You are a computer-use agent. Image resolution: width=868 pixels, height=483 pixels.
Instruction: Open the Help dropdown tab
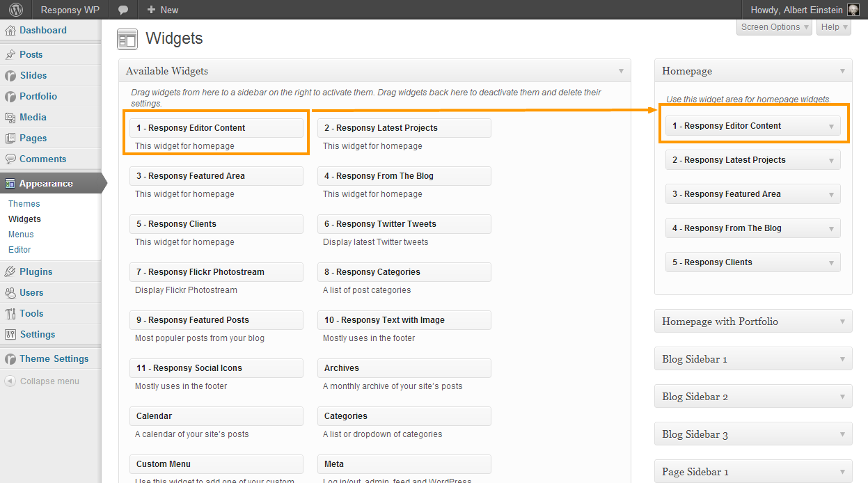coord(833,27)
